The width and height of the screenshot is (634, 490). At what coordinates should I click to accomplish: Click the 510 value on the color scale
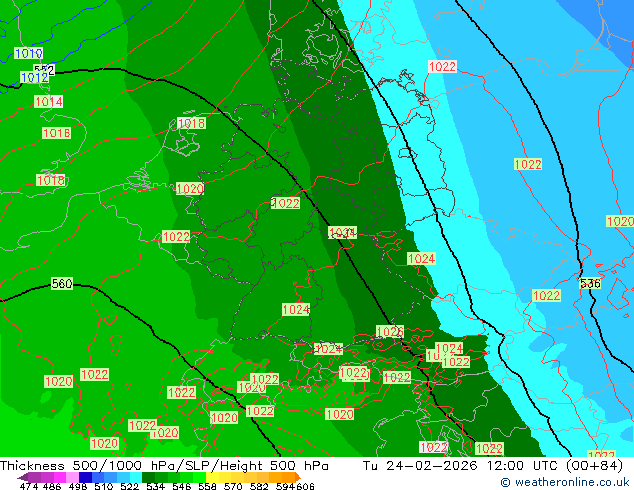pyautogui.click(x=102, y=486)
